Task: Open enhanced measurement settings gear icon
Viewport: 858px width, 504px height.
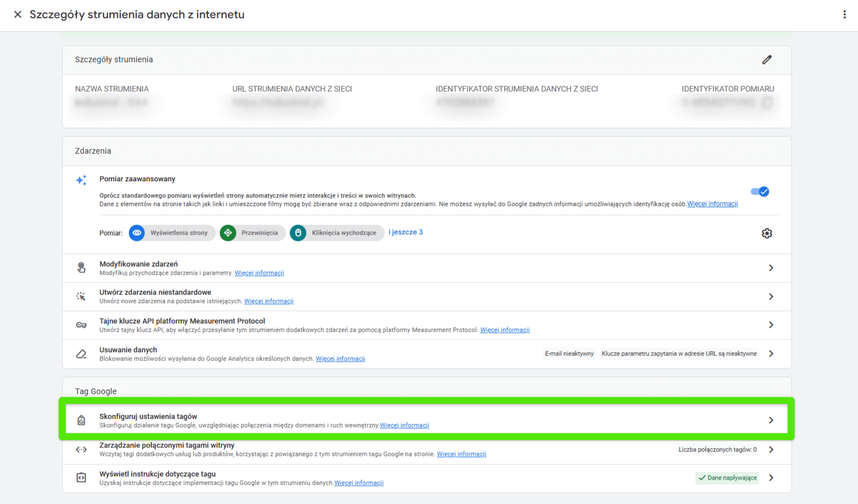Action: click(766, 233)
